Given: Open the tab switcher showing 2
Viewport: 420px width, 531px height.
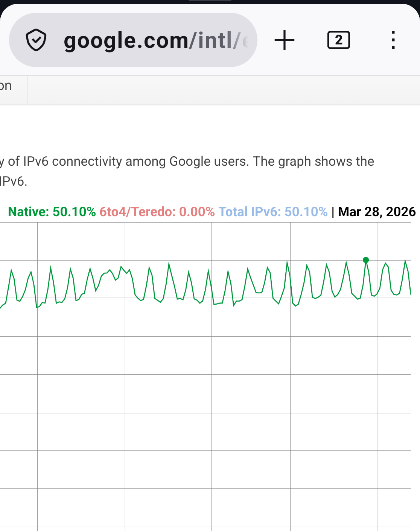Looking at the screenshot, I should 339,40.
